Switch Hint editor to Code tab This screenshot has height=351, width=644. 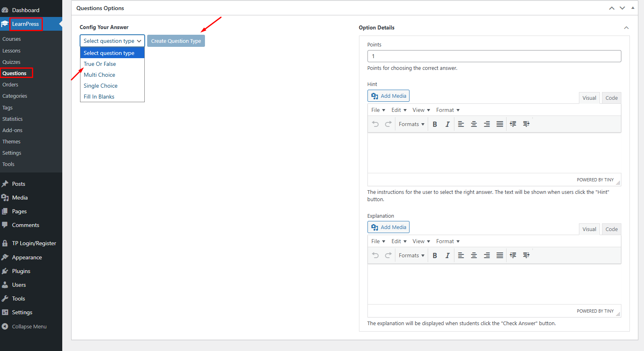[x=611, y=98]
